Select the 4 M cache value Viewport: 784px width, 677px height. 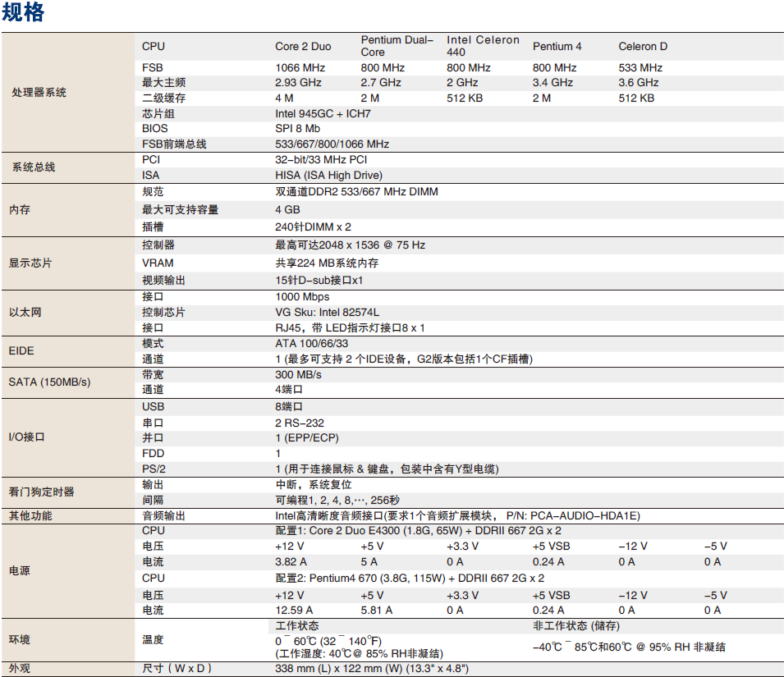[x=284, y=98]
